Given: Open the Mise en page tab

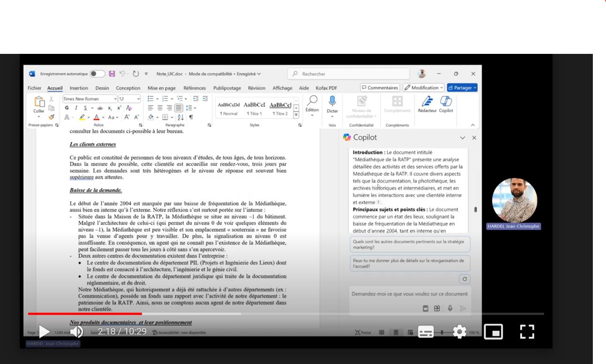Looking at the screenshot, I should pyautogui.click(x=161, y=88).
